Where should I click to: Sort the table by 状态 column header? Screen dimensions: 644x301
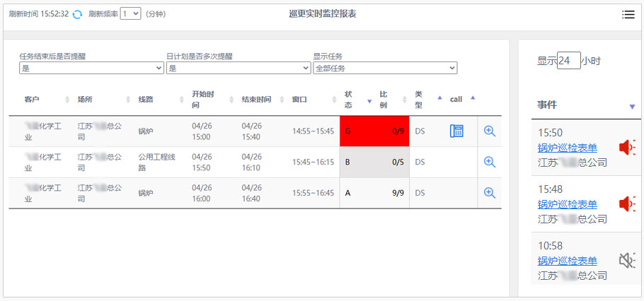348,100
